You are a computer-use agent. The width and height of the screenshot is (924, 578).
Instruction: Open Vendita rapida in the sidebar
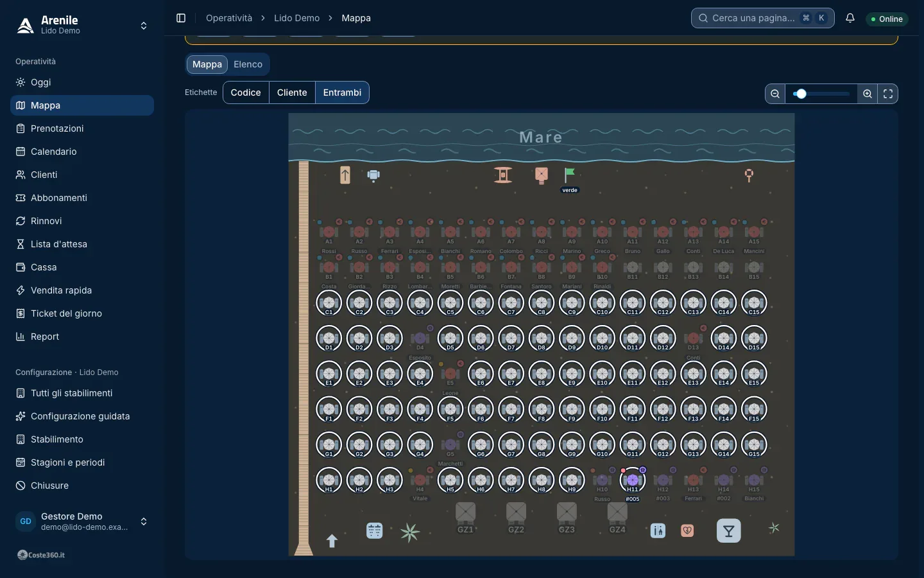pos(82,290)
